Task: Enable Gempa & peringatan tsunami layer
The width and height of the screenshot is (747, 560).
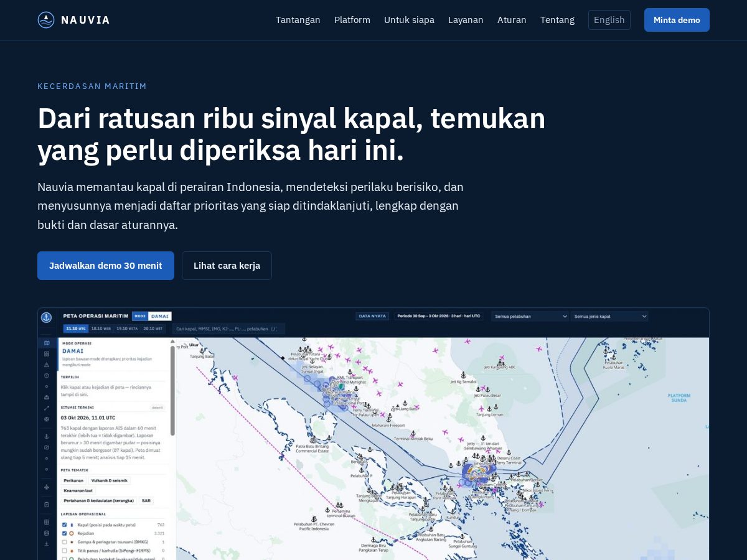Action: click(64, 542)
